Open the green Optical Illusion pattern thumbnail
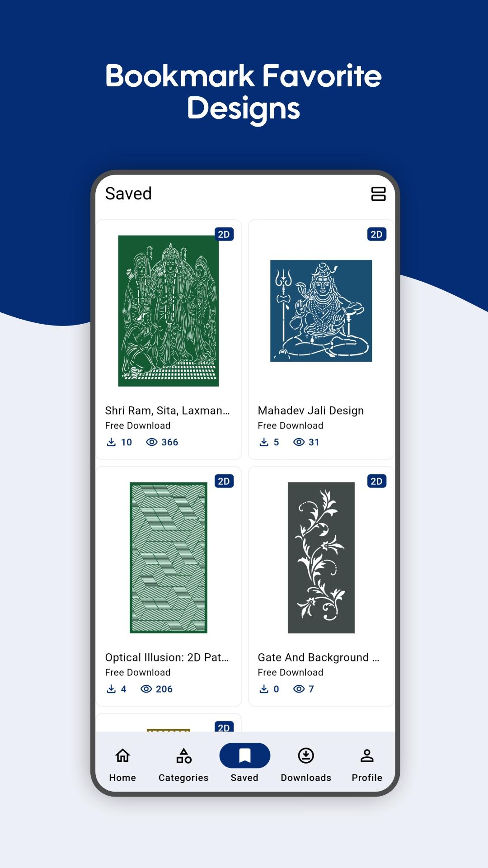488x868 pixels. click(169, 557)
